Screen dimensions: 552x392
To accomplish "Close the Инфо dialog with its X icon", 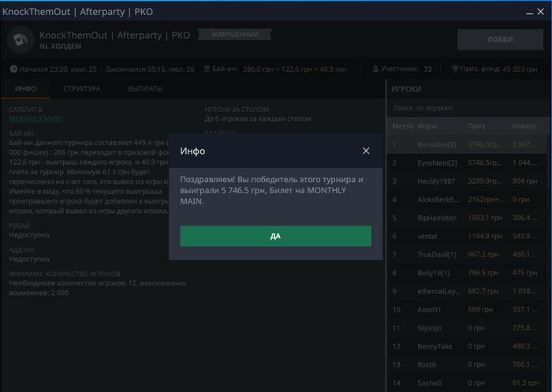I will pyautogui.click(x=366, y=151).
